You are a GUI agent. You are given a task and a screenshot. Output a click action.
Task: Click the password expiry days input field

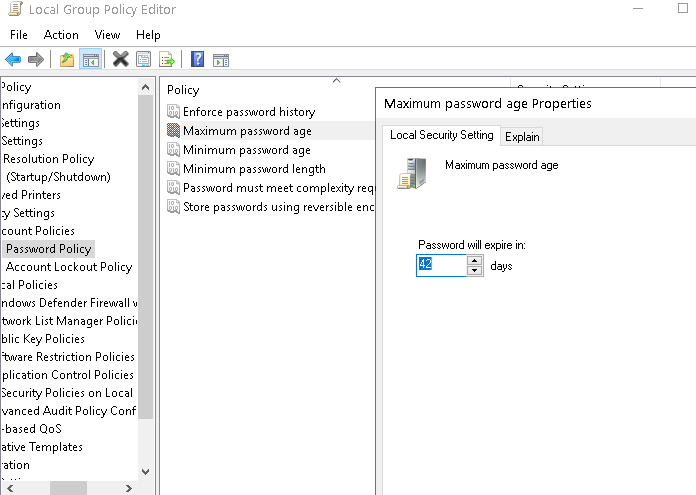[441, 265]
